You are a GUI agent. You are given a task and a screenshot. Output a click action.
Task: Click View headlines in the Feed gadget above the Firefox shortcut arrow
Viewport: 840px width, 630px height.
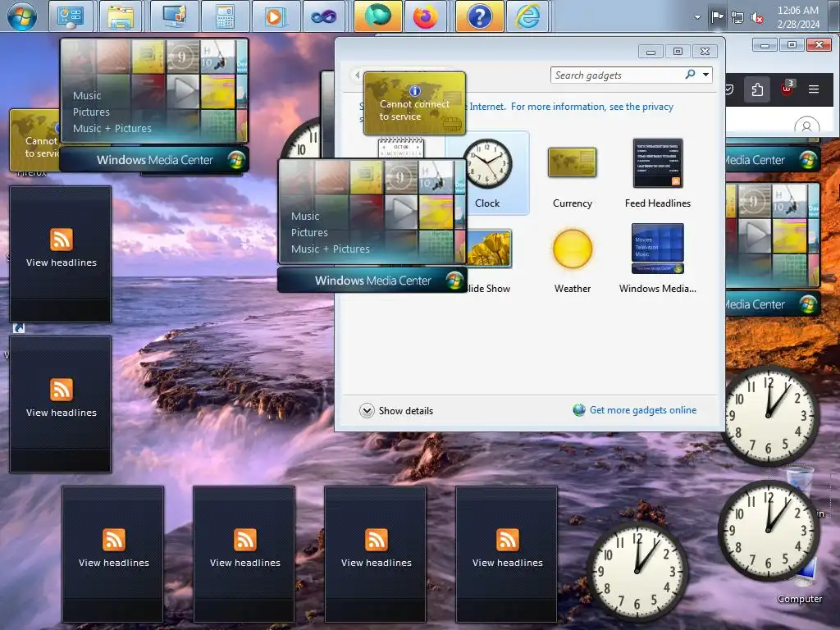pos(61,262)
